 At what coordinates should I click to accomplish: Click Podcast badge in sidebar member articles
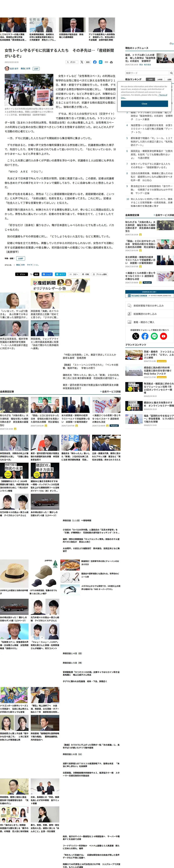pos(147,283)
